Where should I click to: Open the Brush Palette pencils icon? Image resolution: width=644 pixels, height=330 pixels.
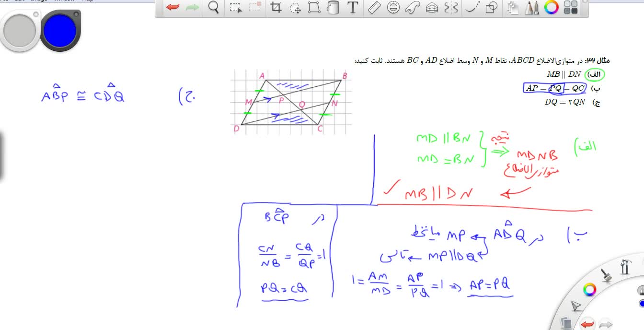tap(532, 7)
